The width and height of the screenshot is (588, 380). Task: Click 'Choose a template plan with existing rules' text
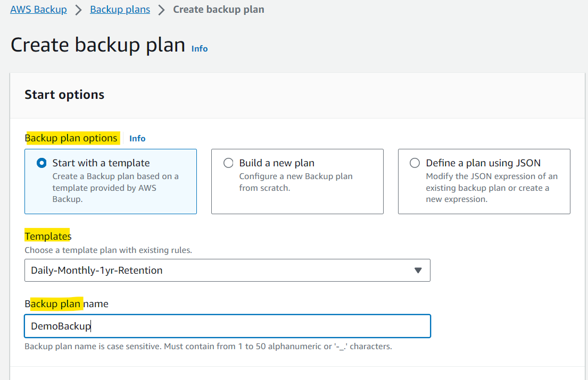109,250
